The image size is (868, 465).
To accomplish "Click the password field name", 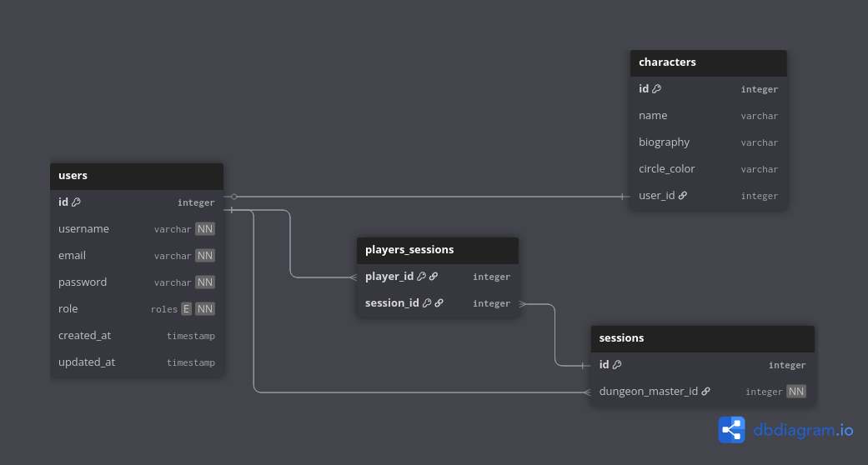I will click(x=83, y=282).
